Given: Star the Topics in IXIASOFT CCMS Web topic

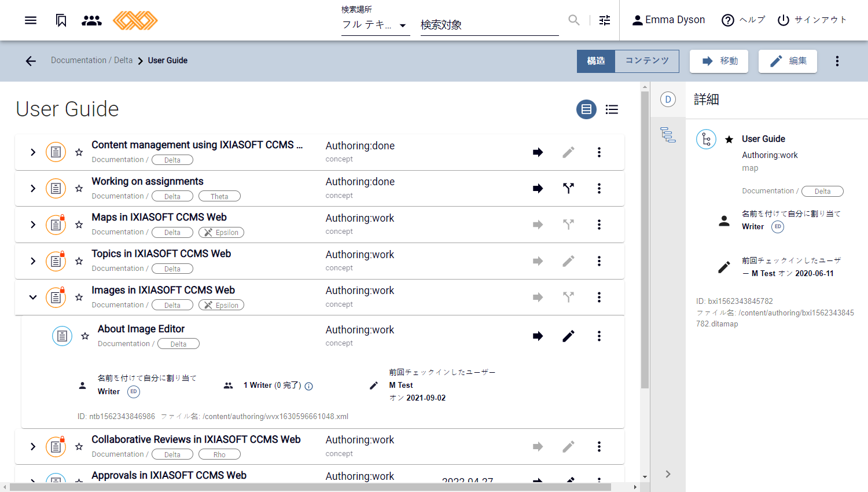Looking at the screenshot, I should click(x=79, y=261).
